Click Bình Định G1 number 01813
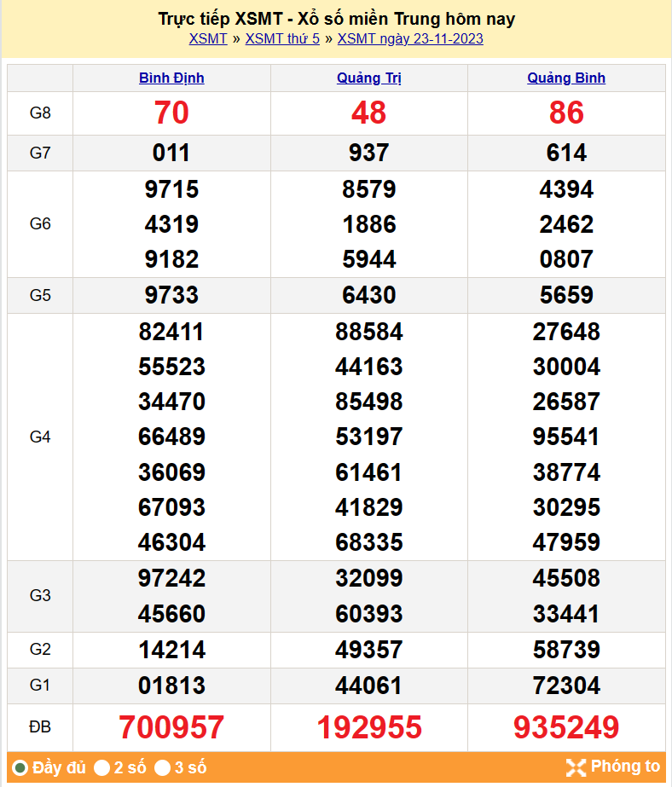The width and height of the screenshot is (672, 787). click(x=171, y=686)
